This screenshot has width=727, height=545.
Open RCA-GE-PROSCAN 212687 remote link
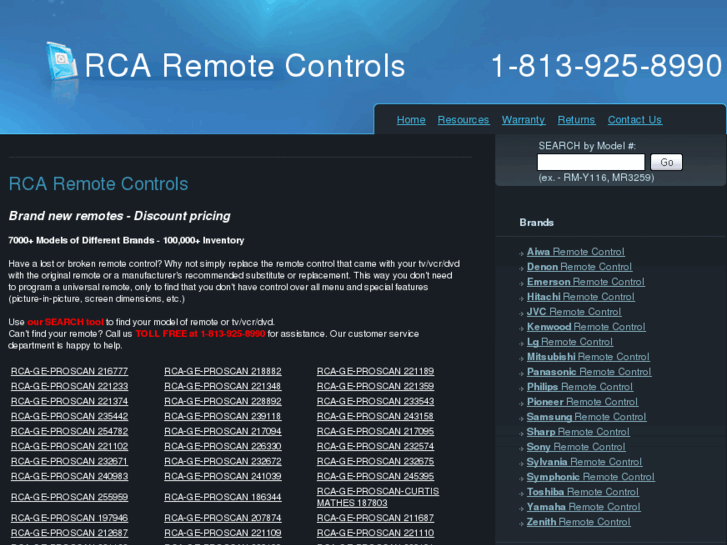point(70,533)
